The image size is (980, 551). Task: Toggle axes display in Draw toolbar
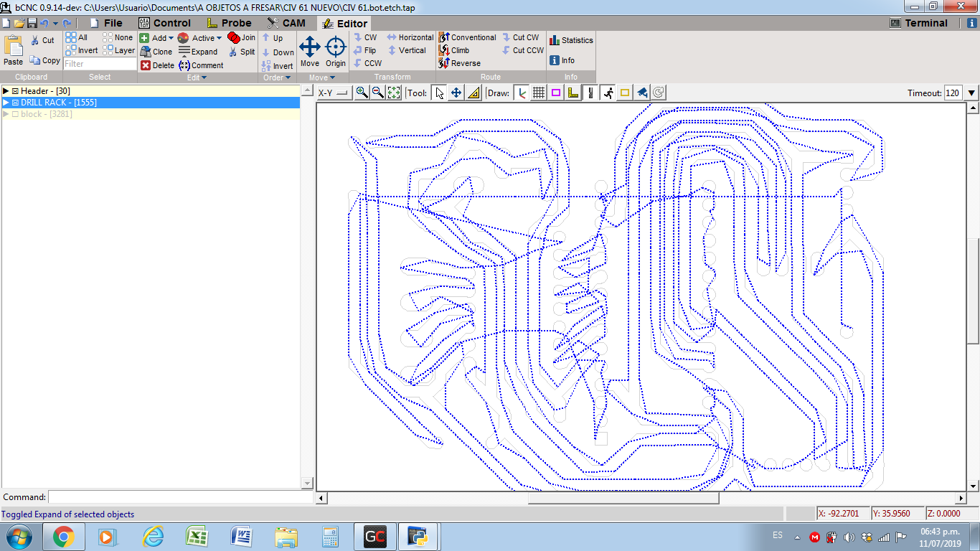click(522, 93)
